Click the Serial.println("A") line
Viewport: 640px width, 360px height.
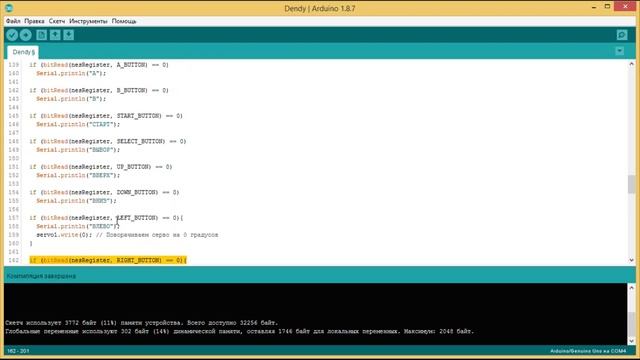pos(71,73)
